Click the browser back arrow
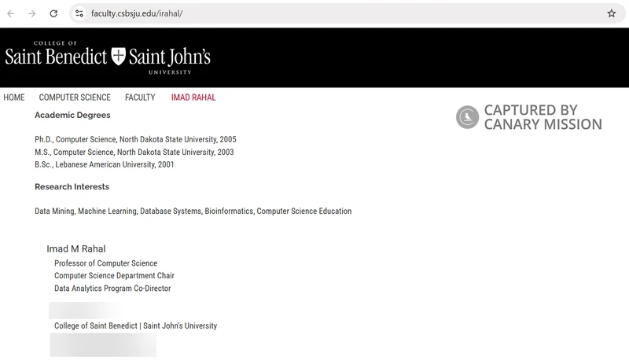 pyautogui.click(x=11, y=13)
